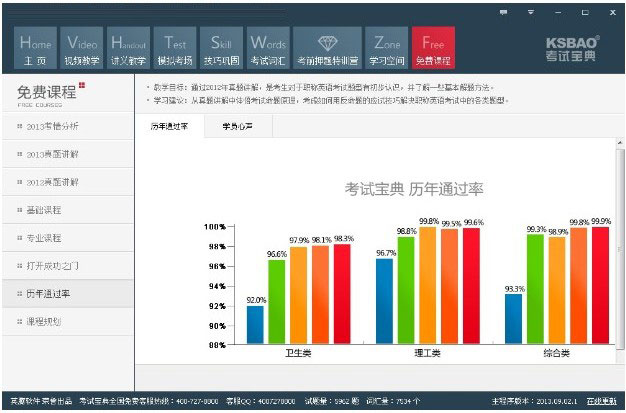Click the 主程序版本 text in status bar
Screen dimensions: 626x413
[535, 401]
